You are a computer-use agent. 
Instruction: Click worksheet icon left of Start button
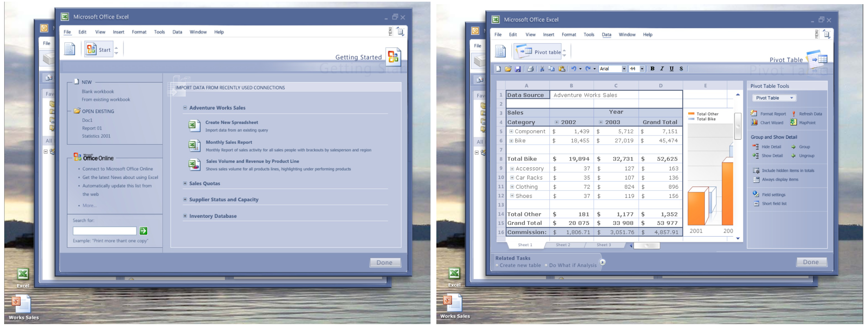pyautogui.click(x=70, y=49)
